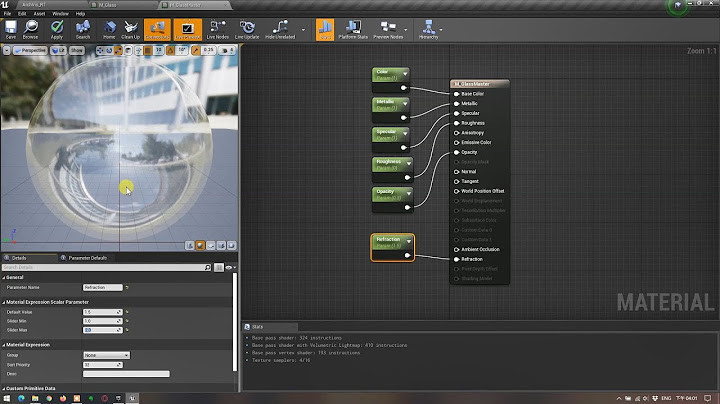Open the viewport options dropdown arrow
720x404 pixels.
(x=6, y=50)
